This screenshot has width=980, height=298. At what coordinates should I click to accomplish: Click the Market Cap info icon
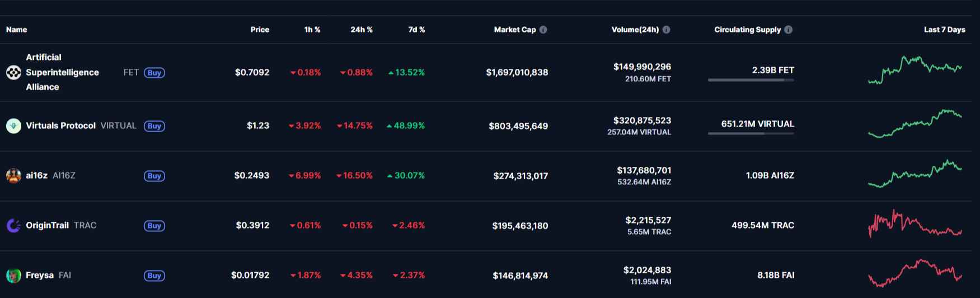tap(543, 30)
